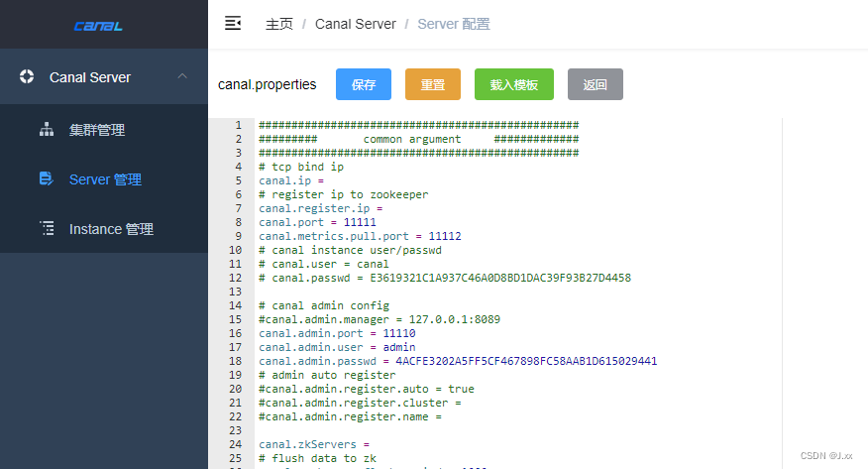Click '# register ip to zookeeper' line
Image resolution: width=868 pixels, height=469 pixels.
coord(343,194)
